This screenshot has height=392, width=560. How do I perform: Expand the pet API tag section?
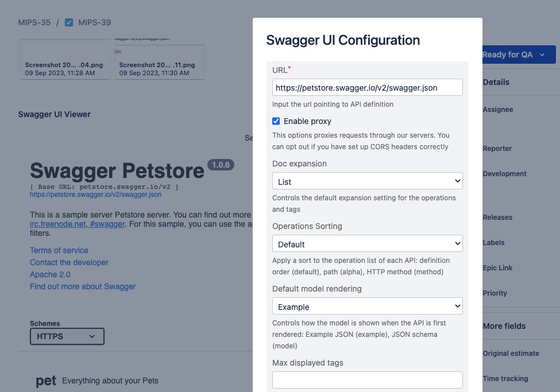[46, 381]
